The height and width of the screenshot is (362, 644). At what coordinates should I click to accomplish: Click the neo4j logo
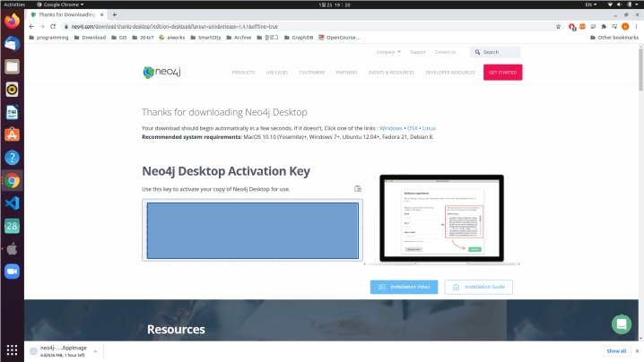pyautogui.click(x=161, y=73)
